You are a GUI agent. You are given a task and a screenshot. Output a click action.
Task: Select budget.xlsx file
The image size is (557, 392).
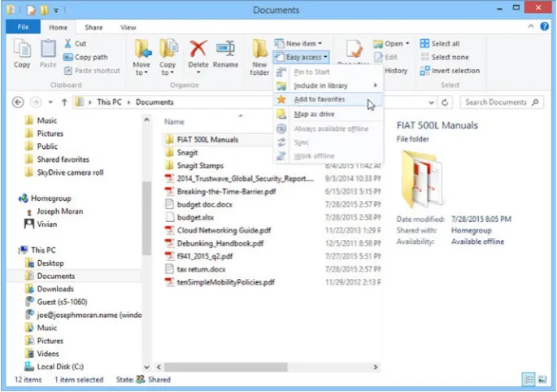(195, 217)
